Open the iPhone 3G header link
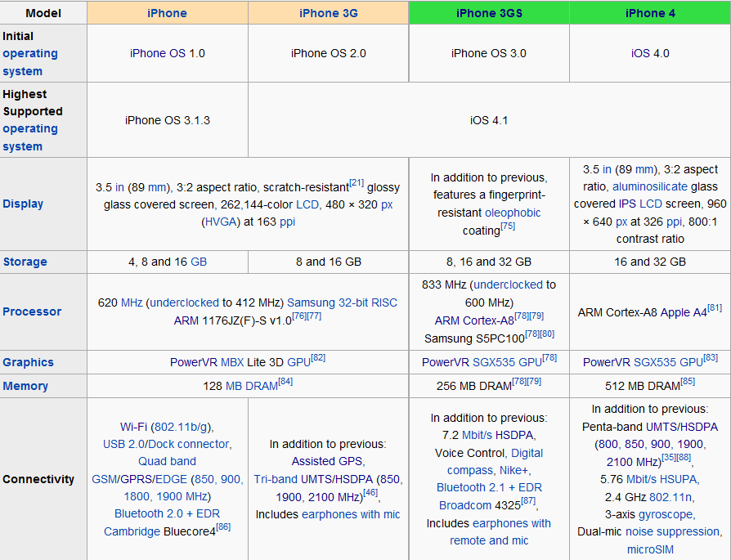The height and width of the screenshot is (560, 731). [x=328, y=13]
